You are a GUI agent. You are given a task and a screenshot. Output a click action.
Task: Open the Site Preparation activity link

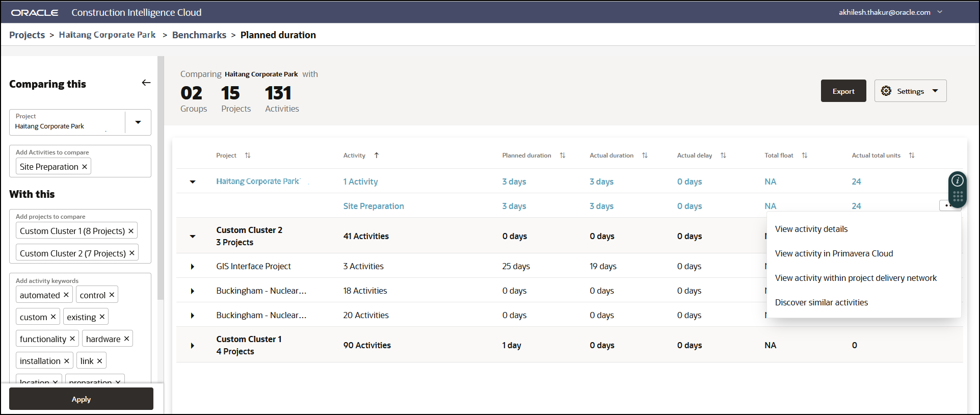click(x=374, y=206)
